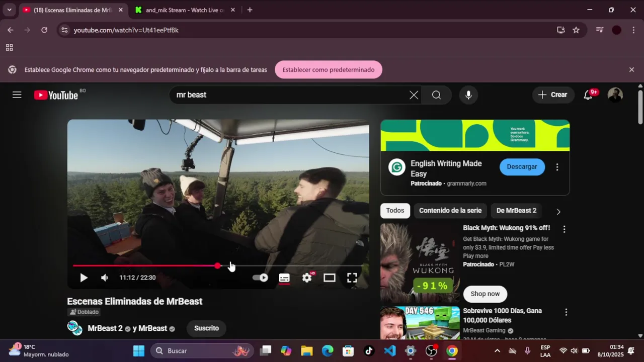Open the Crear menu

click(553, 95)
